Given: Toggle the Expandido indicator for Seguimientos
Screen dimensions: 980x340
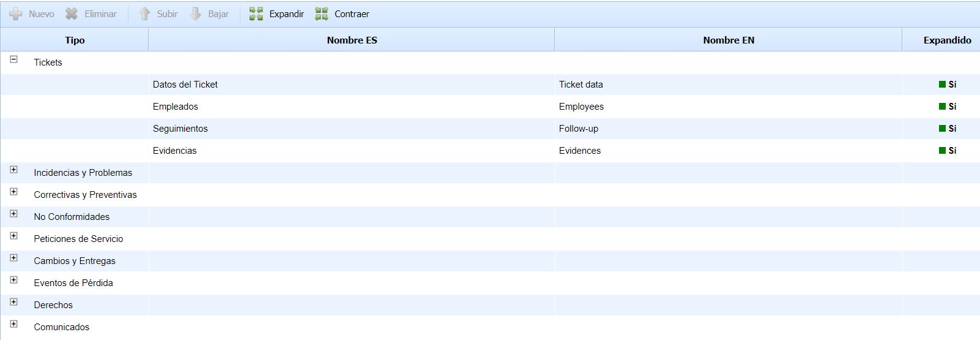Looking at the screenshot, I should coord(942,129).
